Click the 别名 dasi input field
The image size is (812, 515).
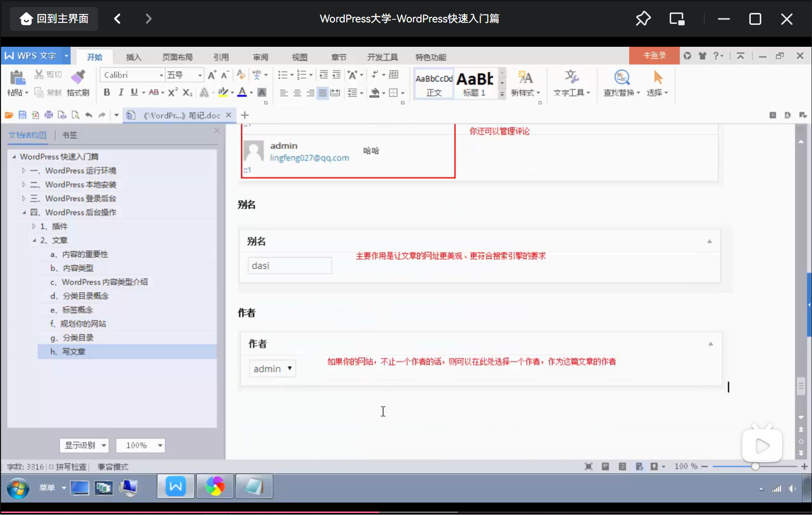[x=290, y=266]
